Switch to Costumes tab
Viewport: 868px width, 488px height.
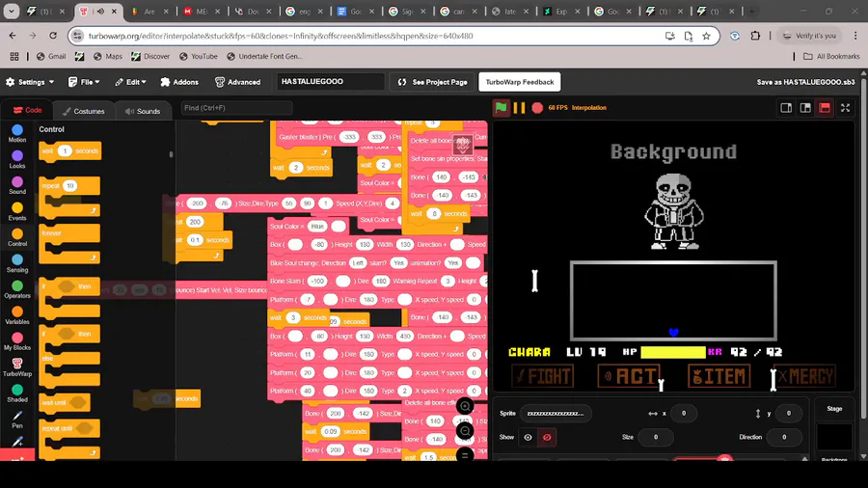[x=84, y=111]
